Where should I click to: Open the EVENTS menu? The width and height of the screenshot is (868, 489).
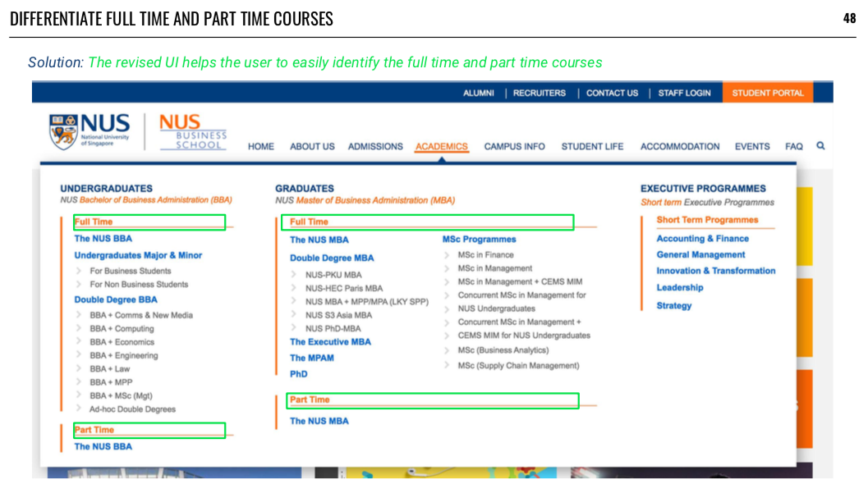[x=751, y=147]
